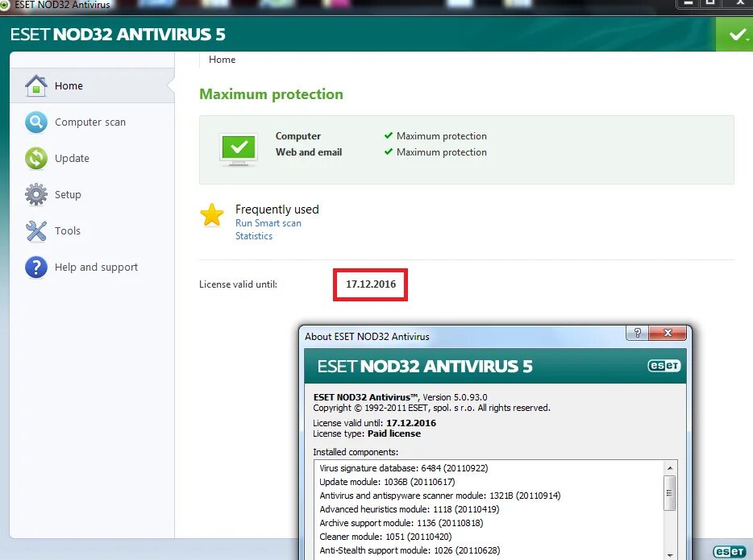The image size is (753, 560).
Task: Click the Setup gear icon
Action: pos(36,194)
